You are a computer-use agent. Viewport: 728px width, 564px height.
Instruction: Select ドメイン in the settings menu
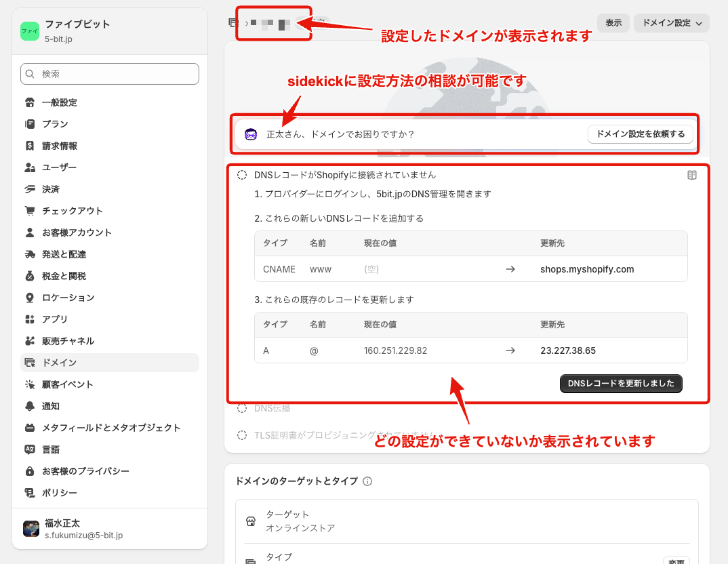pyautogui.click(x=30, y=363)
